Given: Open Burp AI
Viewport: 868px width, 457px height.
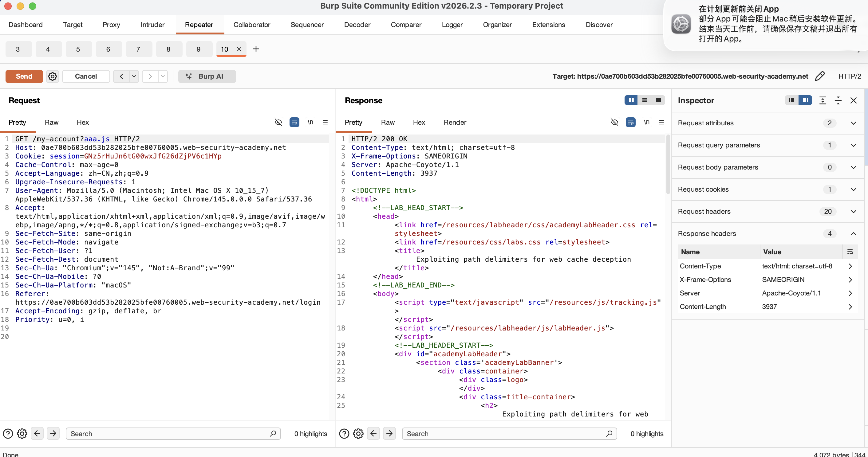Looking at the screenshot, I should [x=207, y=76].
